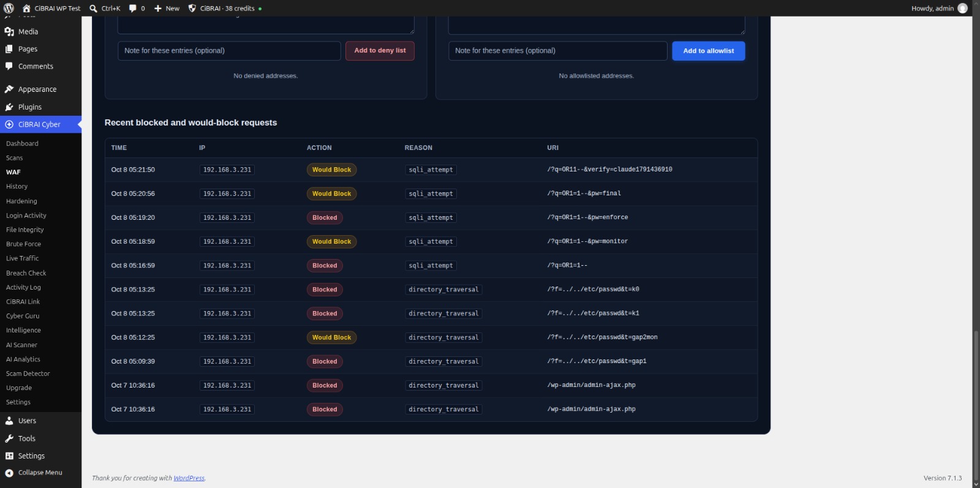Open the Ctrl+K search magnifier
The height and width of the screenshot is (488, 980).
[93, 8]
